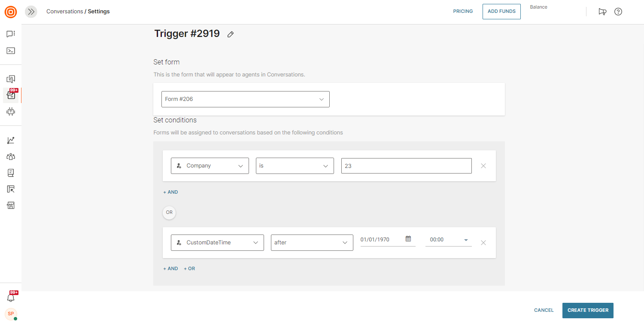Click the pencil icon beside Trigger #2919
Viewport: 644px width, 329px height.
coord(231,34)
